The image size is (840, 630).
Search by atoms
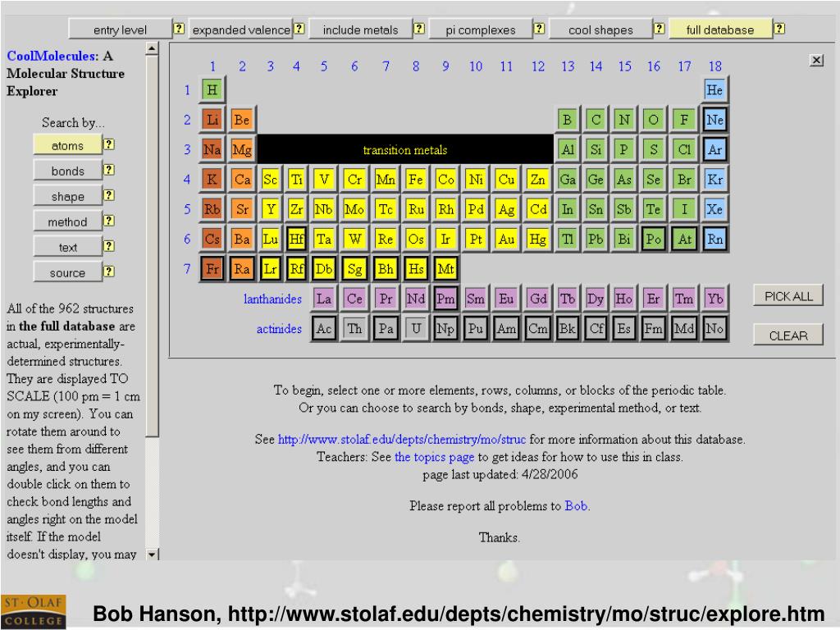coord(67,145)
